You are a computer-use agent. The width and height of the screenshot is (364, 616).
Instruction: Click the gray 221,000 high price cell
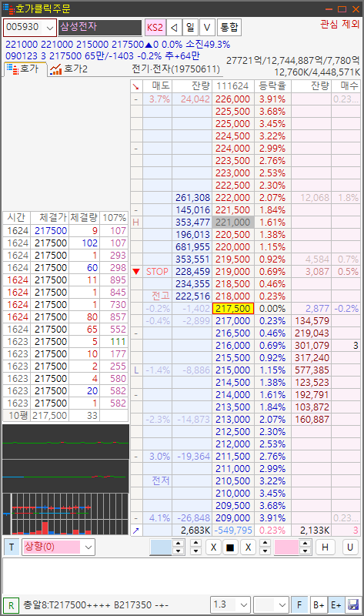(233, 223)
